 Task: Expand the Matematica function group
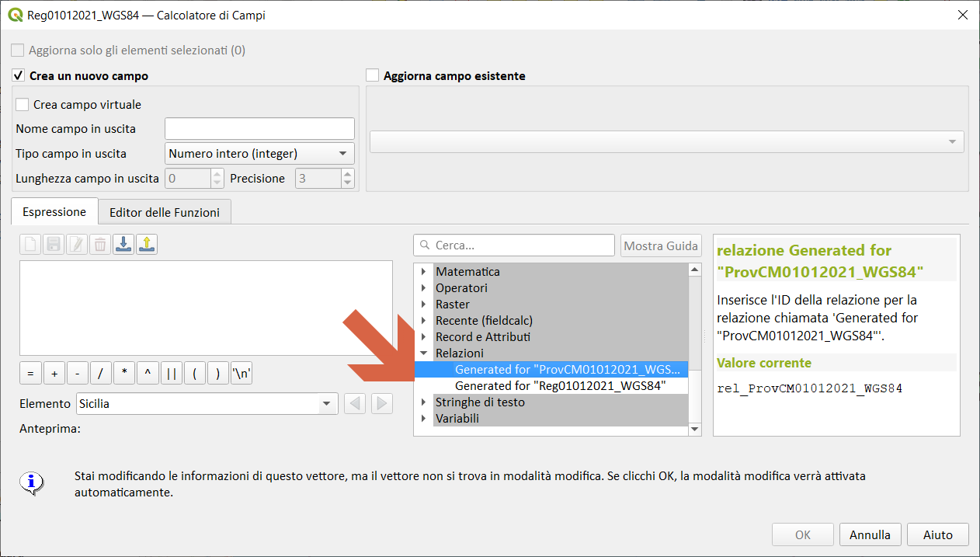tap(424, 272)
